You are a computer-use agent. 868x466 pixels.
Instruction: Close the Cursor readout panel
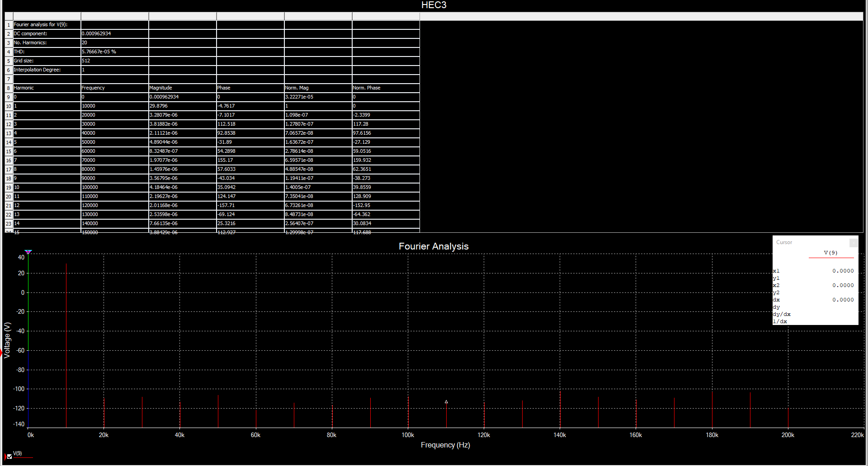tap(853, 243)
